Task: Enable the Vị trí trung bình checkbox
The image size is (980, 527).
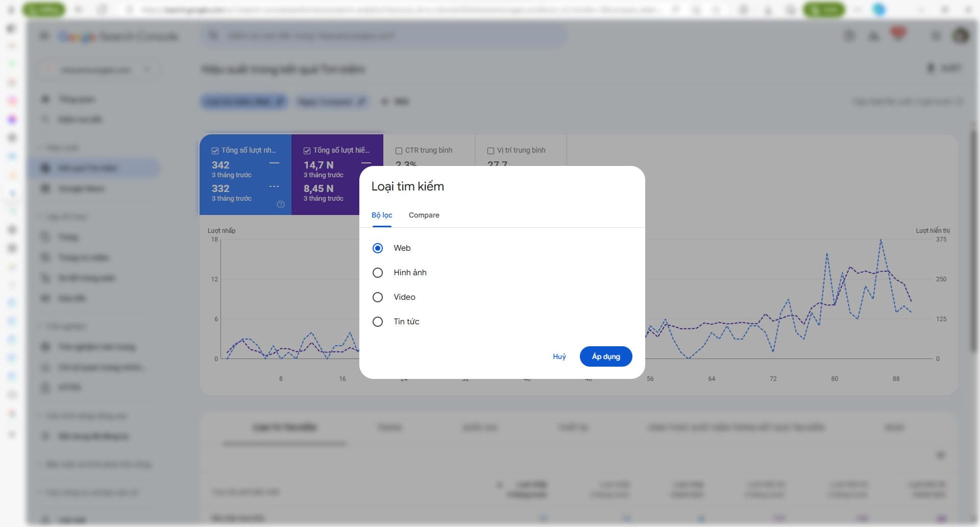Action: 491,151
